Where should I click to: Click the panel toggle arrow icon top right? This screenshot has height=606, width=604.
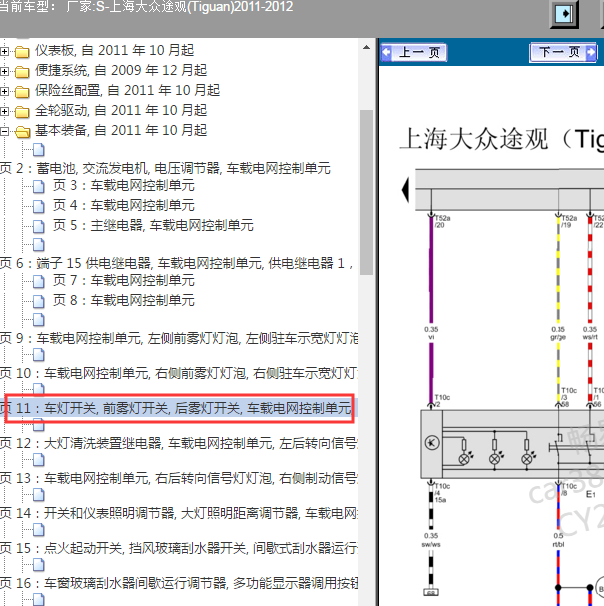(564, 14)
